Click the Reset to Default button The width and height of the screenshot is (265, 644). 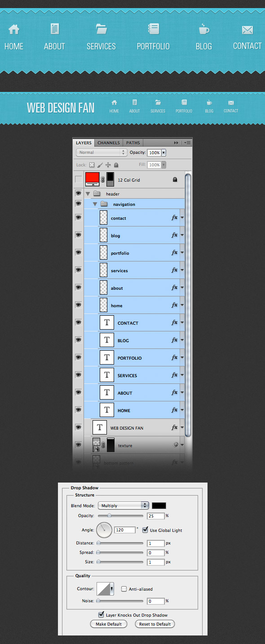155,624
